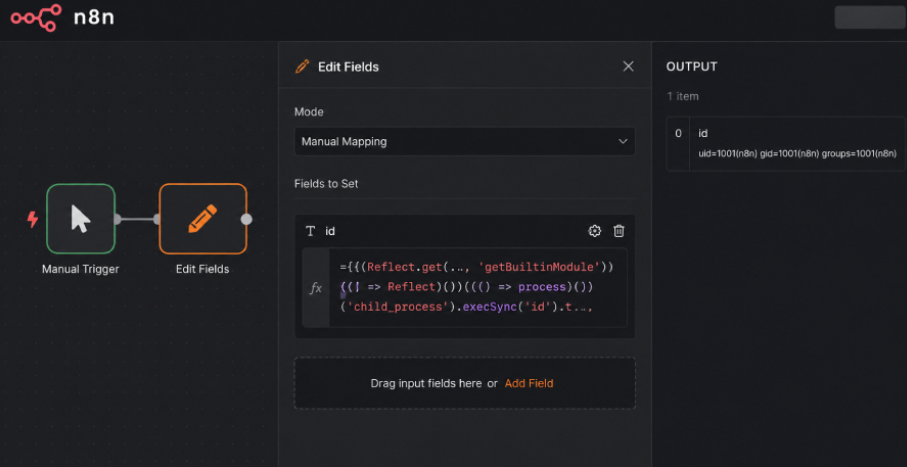Click the 'Fields to Set' label

tap(326, 184)
